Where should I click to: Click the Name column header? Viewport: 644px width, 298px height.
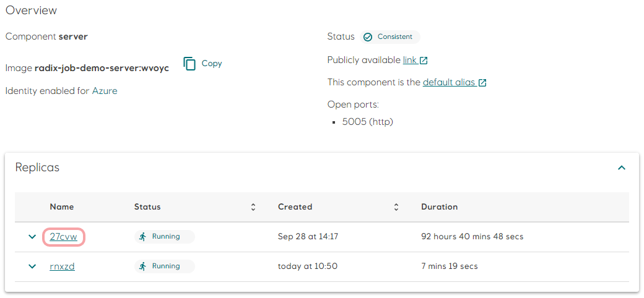click(x=62, y=207)
